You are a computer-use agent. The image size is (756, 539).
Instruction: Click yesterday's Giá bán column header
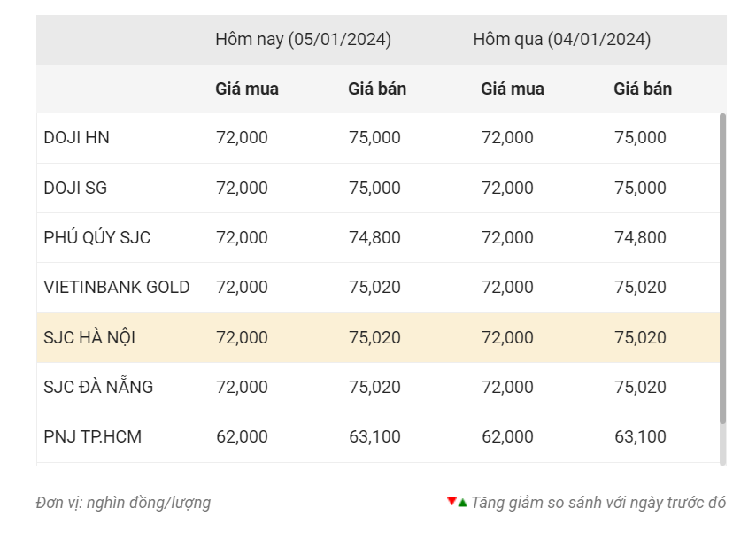click(x=643, y=89)
